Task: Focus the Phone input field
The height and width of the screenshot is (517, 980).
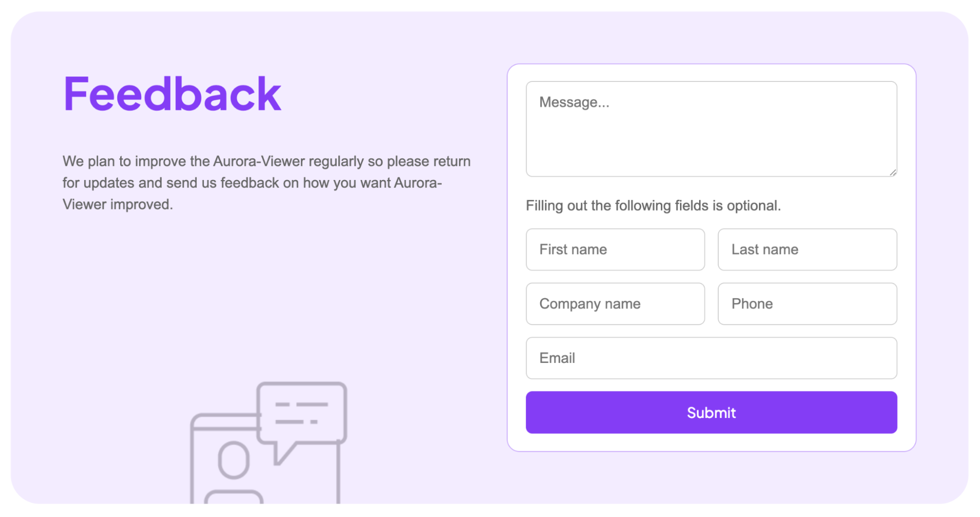Action: (807, 304)
